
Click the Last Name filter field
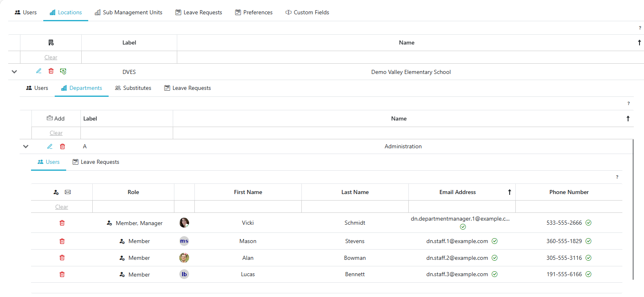[355, 207]
